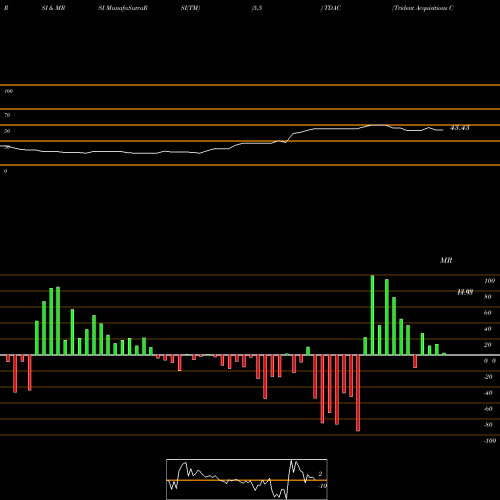Click the MR value label beneath the MR heading
Screen dimensions: 500x500
pyautogui.click(x=465, y=292)
